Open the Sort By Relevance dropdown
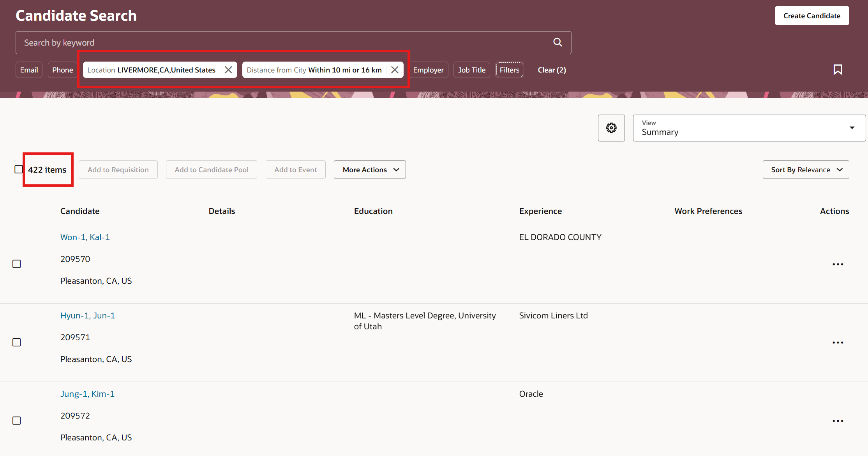The width and height of the screenshot is (868, 456). (x=806, y=169)
